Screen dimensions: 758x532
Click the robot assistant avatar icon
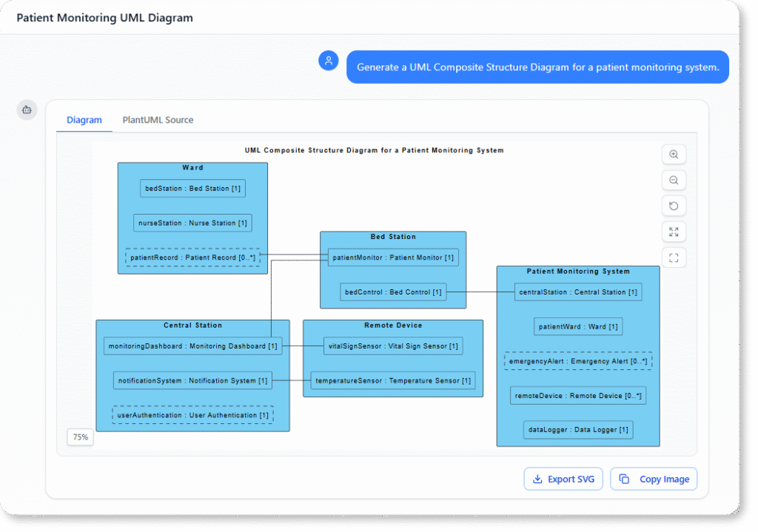click(x=26, y=109)
